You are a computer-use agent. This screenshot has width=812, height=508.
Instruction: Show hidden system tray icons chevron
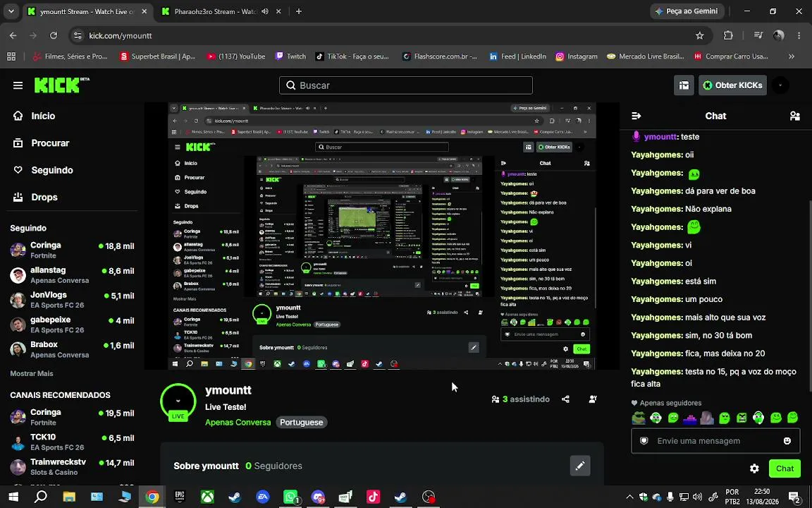629,497
